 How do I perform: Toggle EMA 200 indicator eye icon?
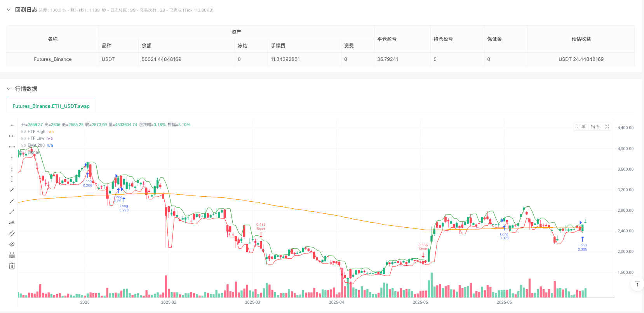pos(23,145)
